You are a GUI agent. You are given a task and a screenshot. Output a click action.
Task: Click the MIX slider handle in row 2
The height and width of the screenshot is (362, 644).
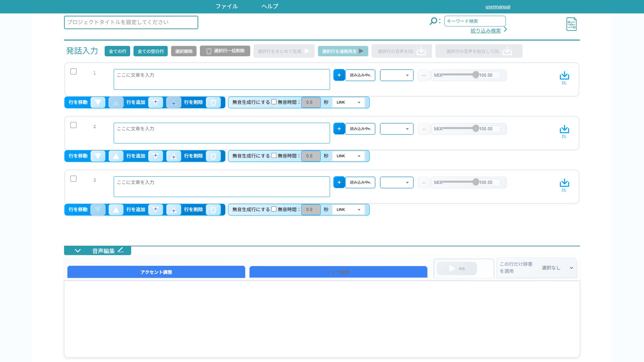point(476,128)
